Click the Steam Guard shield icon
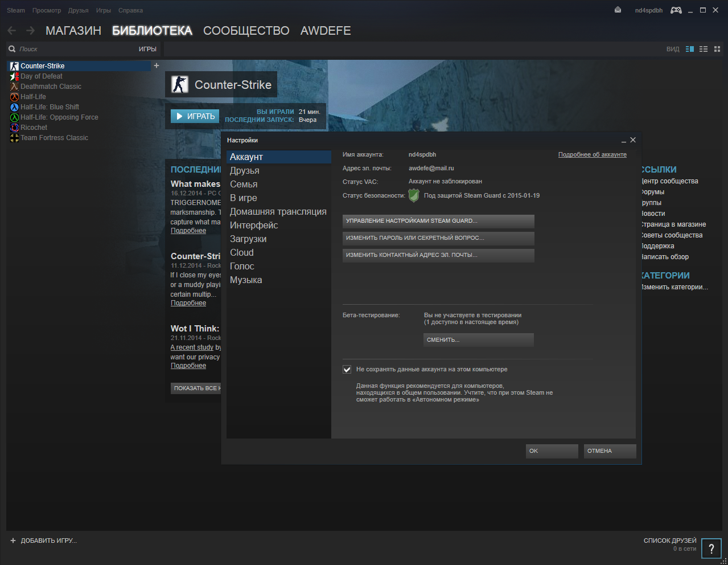This screenshot has height=565, width=728. coord(414,195)
